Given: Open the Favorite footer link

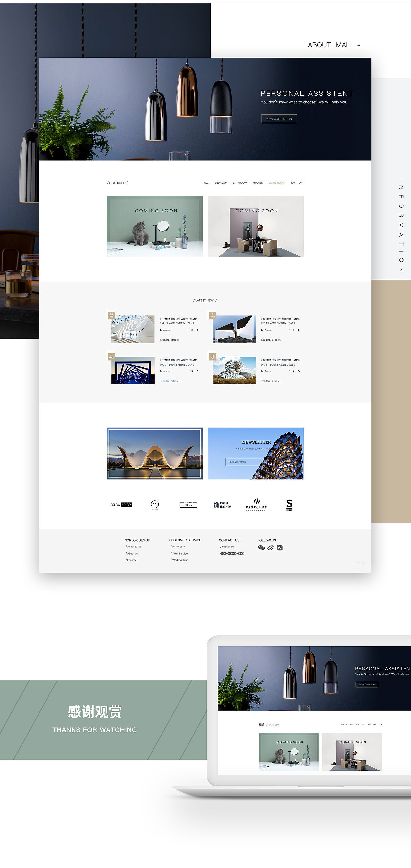Looking at the screenshot, I should tap(131, 560).
